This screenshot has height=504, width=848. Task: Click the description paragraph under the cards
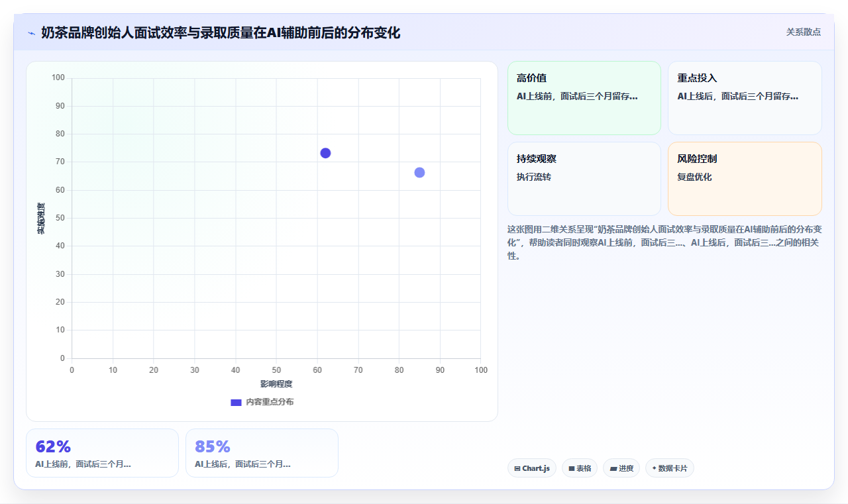[x=664, y=242]
